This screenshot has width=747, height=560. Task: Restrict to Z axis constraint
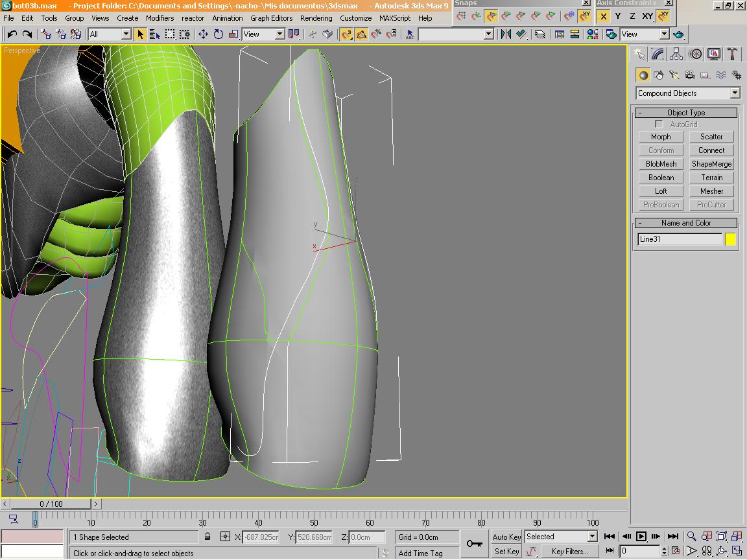click(632, 16)
